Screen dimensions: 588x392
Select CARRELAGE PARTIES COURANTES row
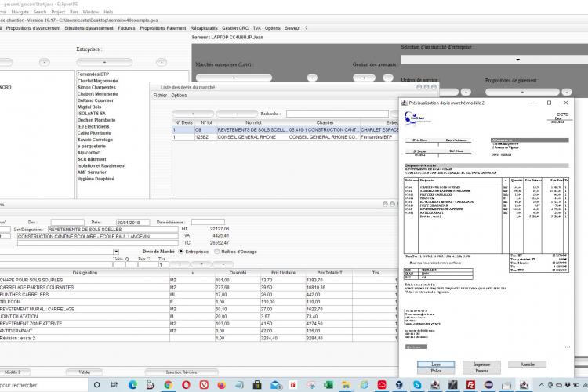(198, 288)
